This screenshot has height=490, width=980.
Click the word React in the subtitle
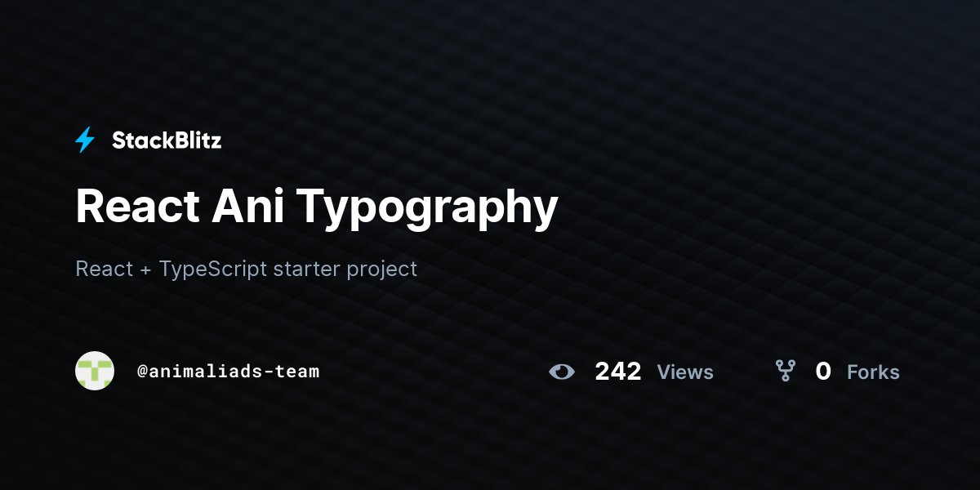104,269
